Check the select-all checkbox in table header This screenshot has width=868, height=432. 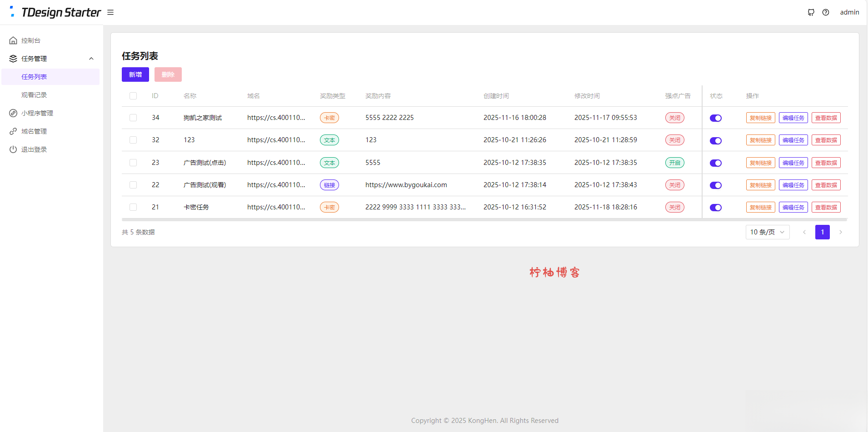(x=133, y=96)
